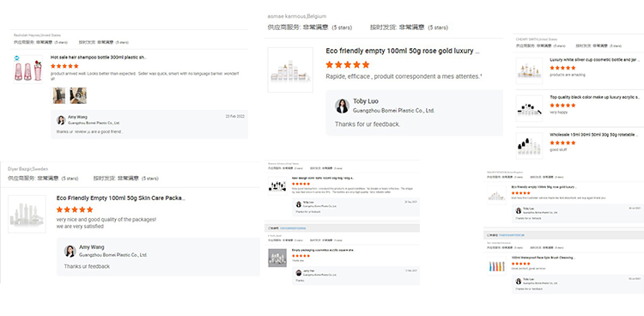View second customer photo under shampoo review
Screen dimensions: 644x316
(x=77, y=95)
